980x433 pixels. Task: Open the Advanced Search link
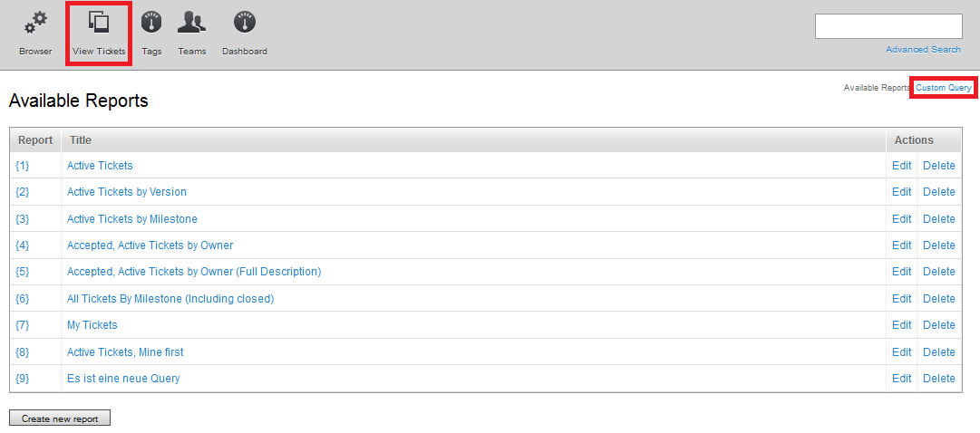(x=923, y=50)
